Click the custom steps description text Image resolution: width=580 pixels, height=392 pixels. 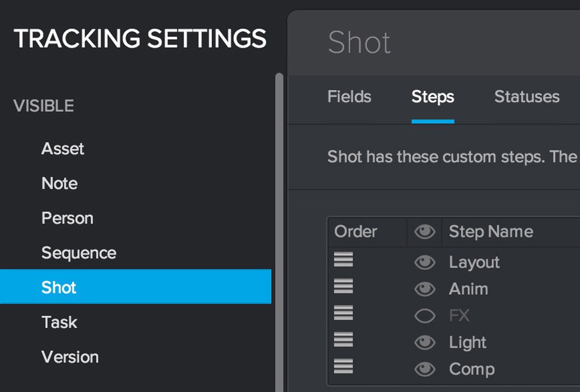pyautogui.click(x=452, y=157)
